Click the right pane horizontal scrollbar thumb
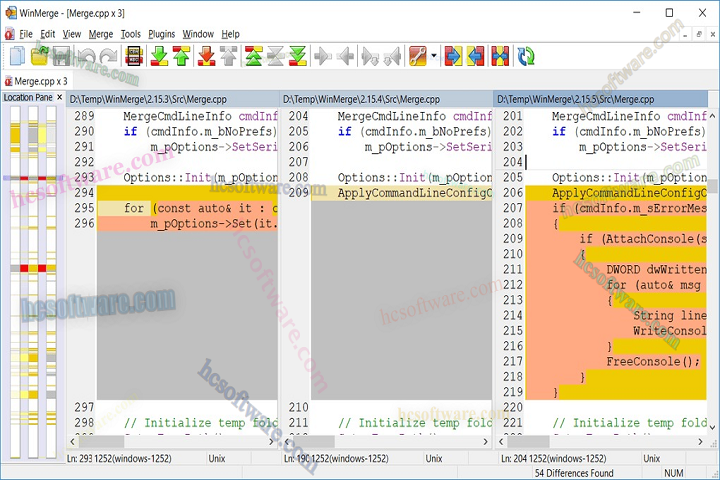720x480 pixels. click(528, 441)
